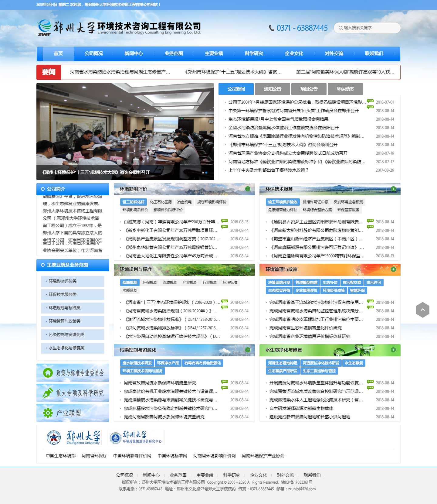Click the search magnifier icon

tap(340, 28)
